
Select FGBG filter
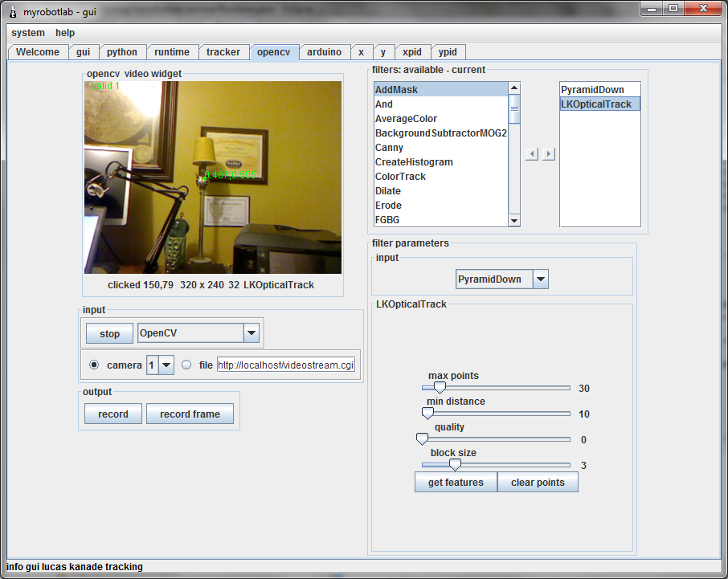[440, 219]
